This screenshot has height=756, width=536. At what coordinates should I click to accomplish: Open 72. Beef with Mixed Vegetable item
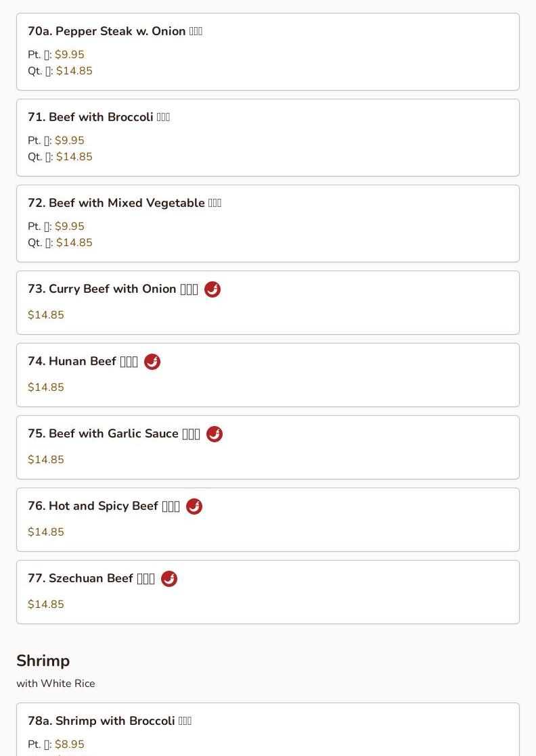click(x=268, y=223)
